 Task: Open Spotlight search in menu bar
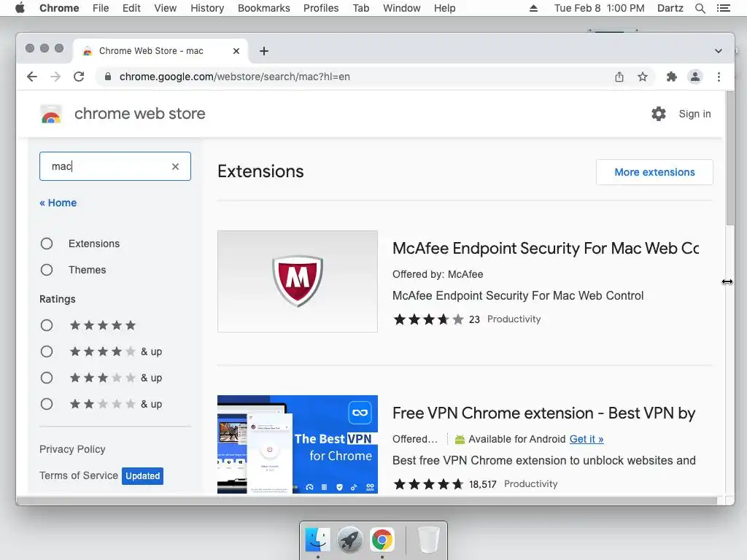point(700,8)
